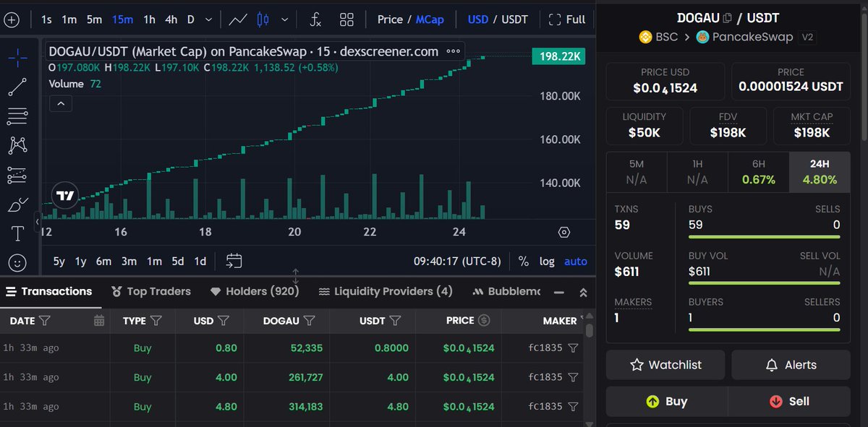Viewport: 868px width, 427px height.
Task: Collapse the indicator legend chevron
Action: 61,104
